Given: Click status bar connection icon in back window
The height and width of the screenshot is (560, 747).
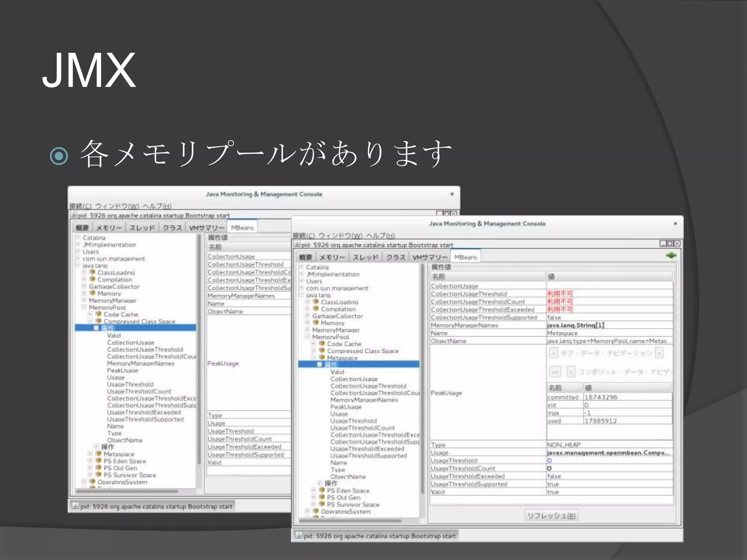Looking at the screenshot, I should 76,506.
